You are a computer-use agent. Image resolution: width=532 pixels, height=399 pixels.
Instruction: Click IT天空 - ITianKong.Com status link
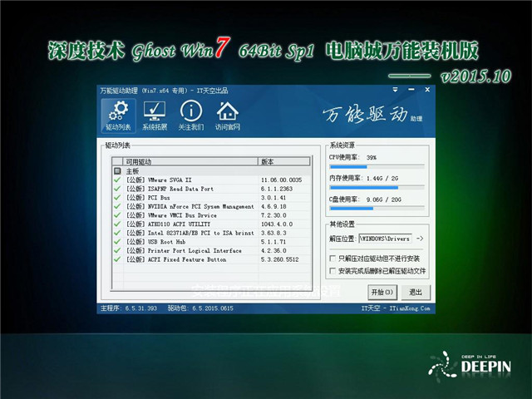coord(396,308)
